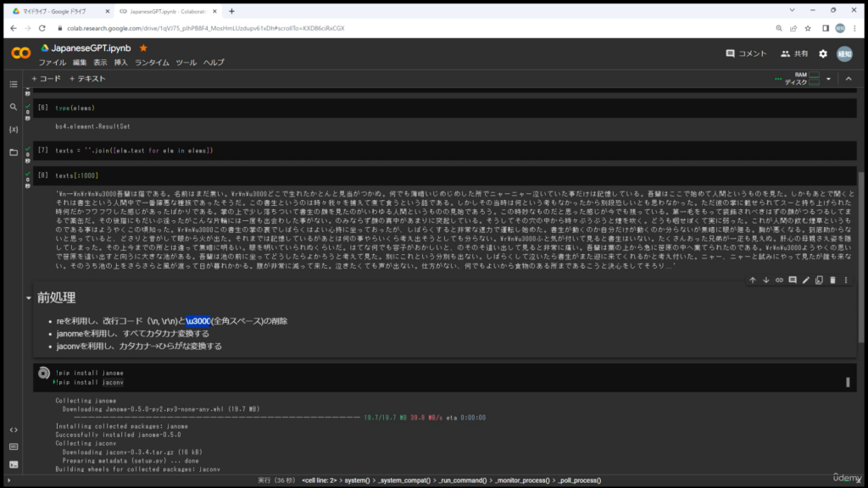Delete the current cell with the trash icon
This screenshot has width=868, height=488.
click(x=832, y=280)
